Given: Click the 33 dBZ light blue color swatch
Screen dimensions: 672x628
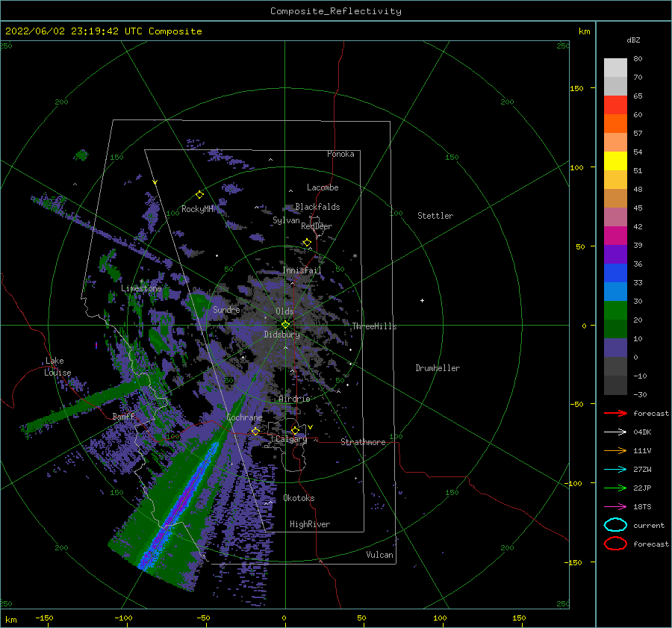Looking at the screenshot, I should (615, 291).
